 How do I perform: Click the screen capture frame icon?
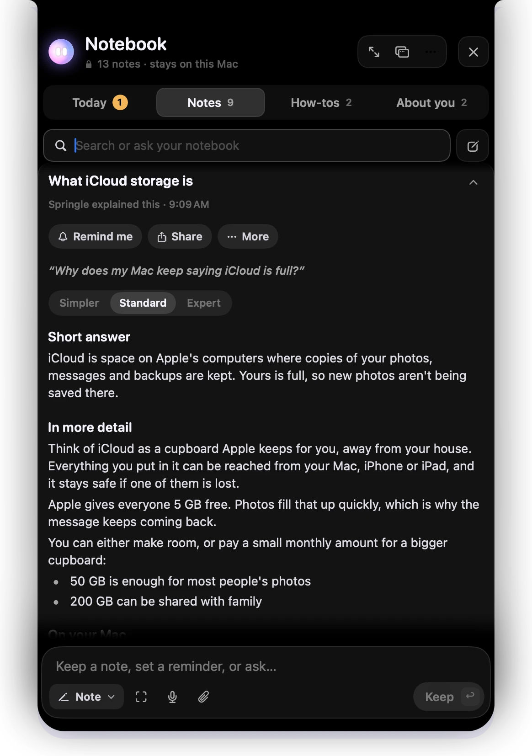point(141,697)
